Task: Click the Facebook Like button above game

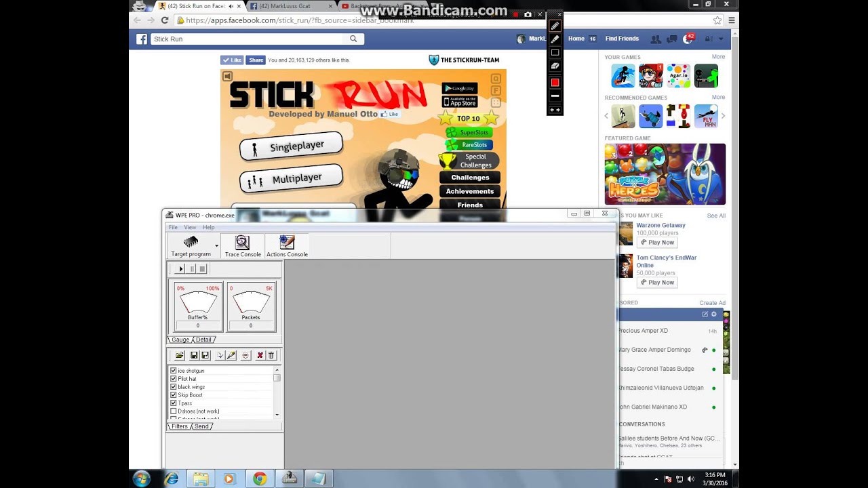Action: pyautogui.click(x=232, y=60)
